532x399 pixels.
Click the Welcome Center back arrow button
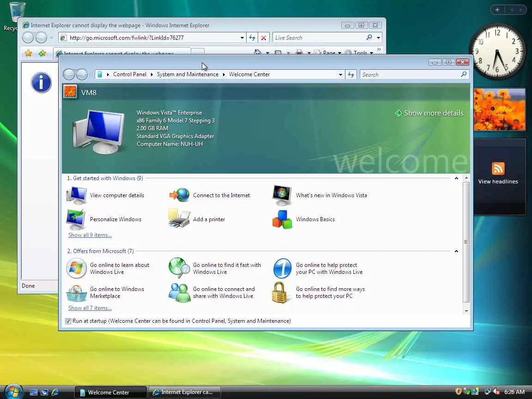[x=69, y=74]
